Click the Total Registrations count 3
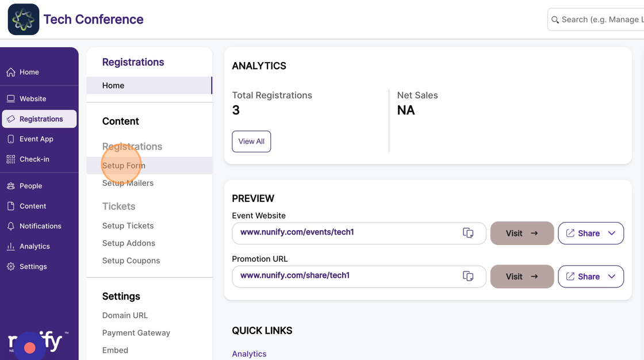Viewport: 644px width, 360px height. [236, 110]
